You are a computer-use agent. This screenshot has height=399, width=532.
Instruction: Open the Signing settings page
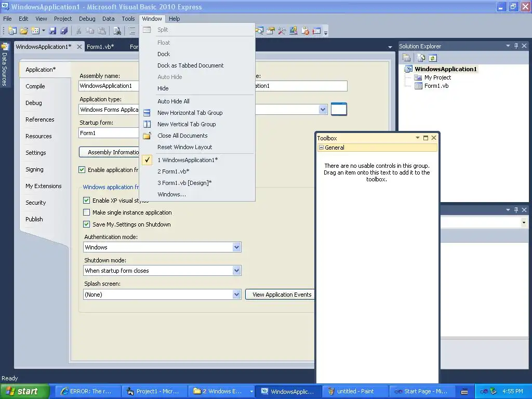click(x=35, y=169)
